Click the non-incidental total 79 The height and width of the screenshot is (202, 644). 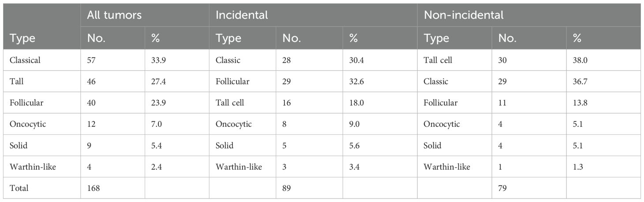pyautogui.click(x=502, y=188)
